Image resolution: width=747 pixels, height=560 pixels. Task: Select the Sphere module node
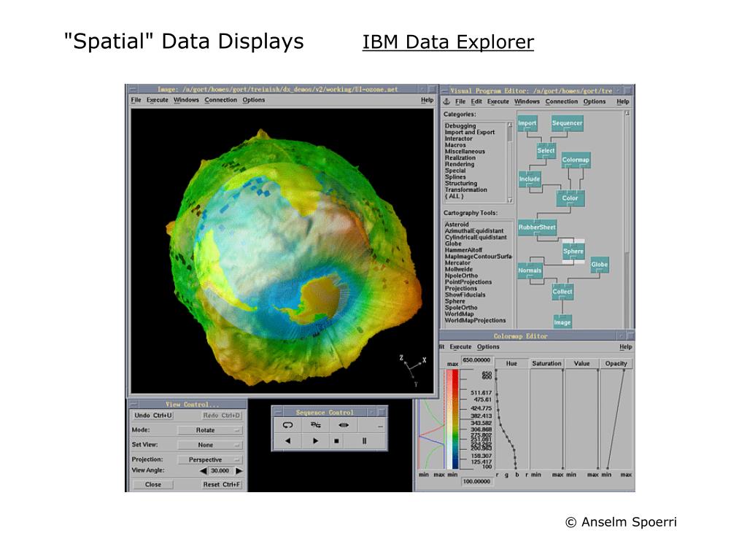[x=573, y=252]
